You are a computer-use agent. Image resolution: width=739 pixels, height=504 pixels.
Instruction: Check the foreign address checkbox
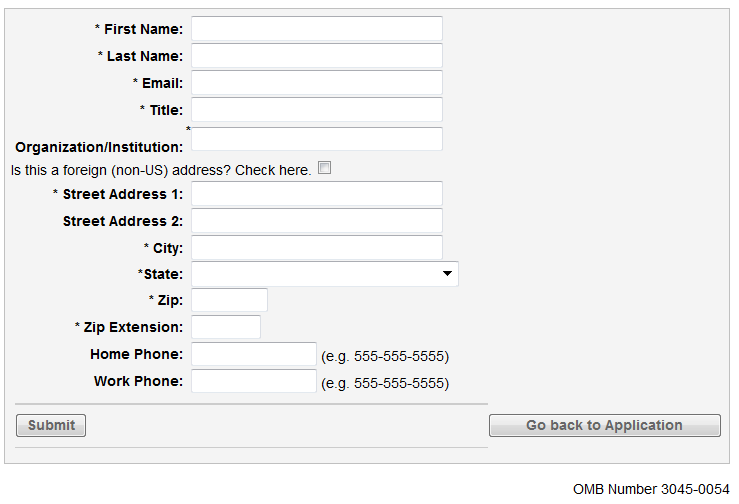(x=324, y=168)
